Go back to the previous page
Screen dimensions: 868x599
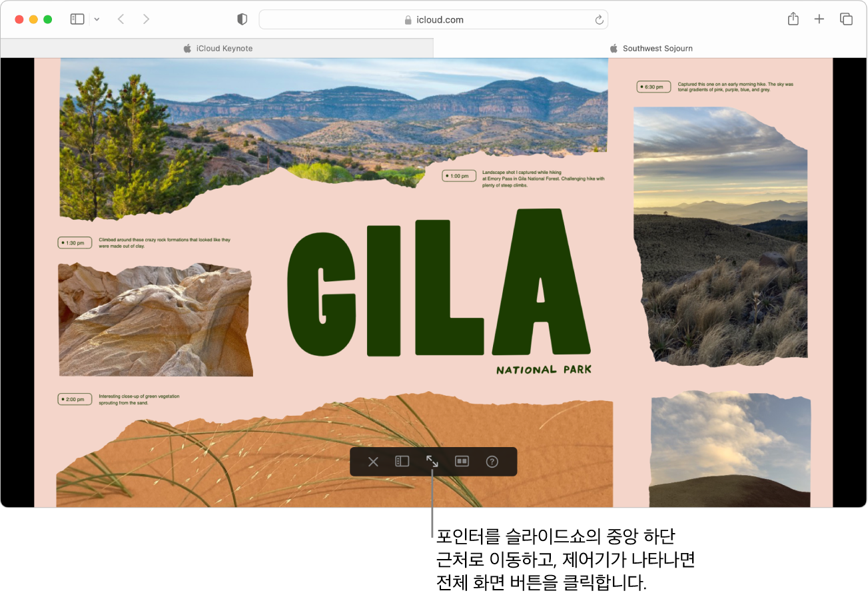click(x=121, y=19)
